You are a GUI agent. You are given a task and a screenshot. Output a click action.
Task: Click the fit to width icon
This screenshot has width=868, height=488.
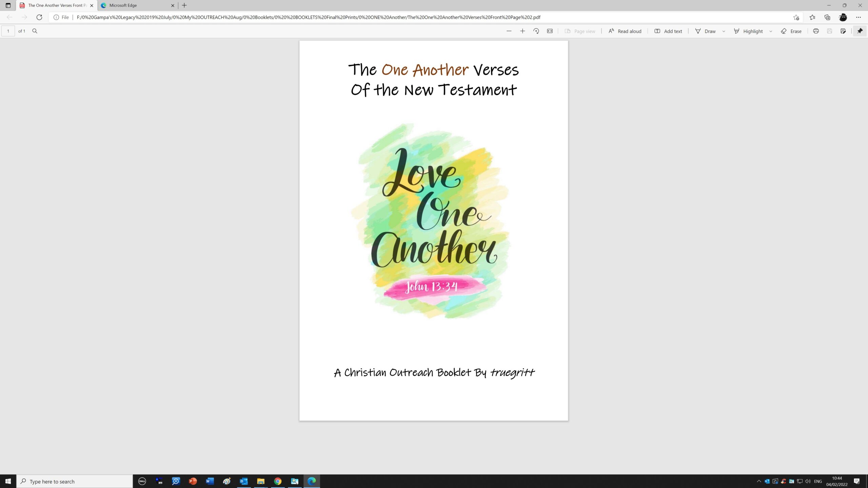[550, 31]
